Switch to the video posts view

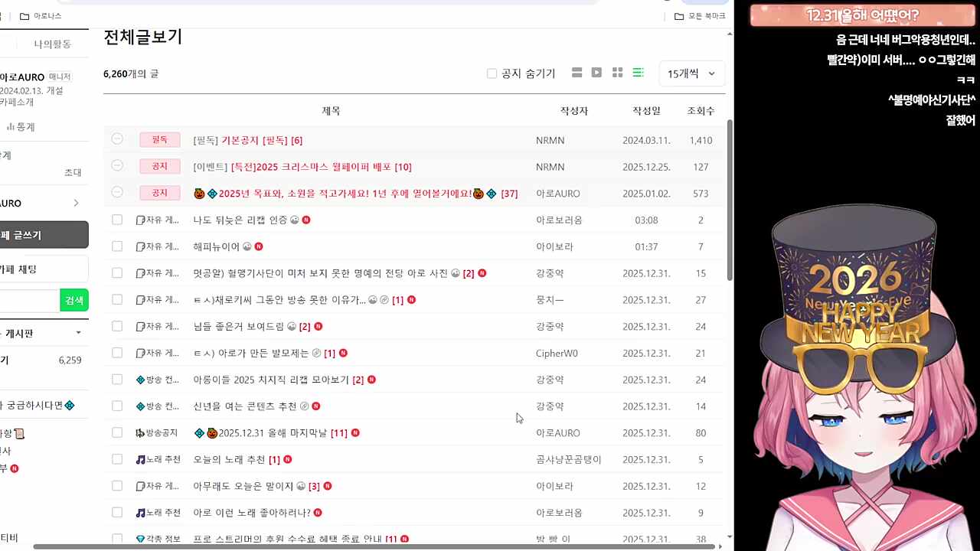[596, 72]
